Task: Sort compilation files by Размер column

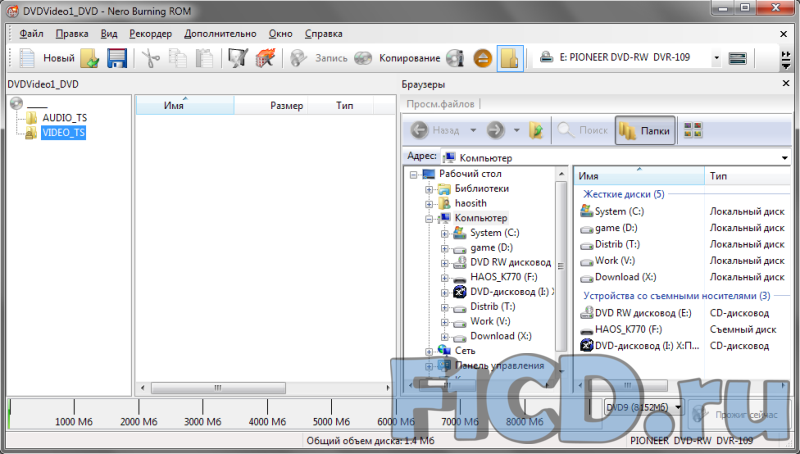Action: [x=271, y=105]
